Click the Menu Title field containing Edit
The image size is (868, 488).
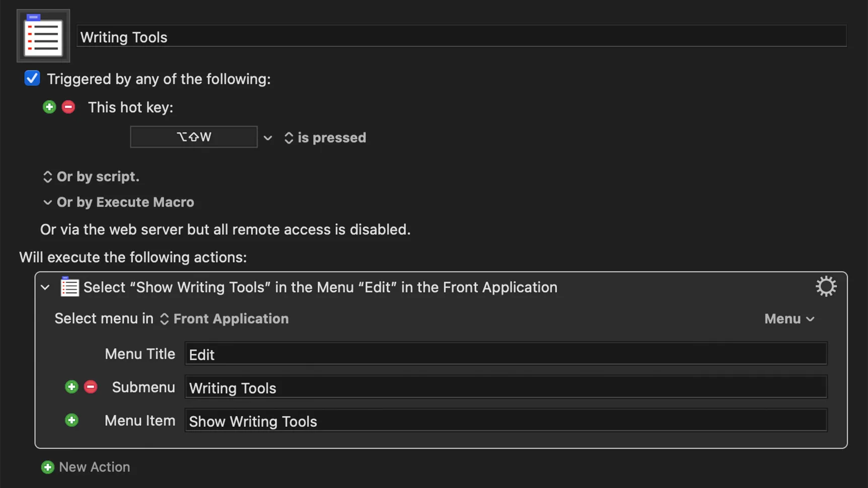pyautogui.click(x=505, y=354)
